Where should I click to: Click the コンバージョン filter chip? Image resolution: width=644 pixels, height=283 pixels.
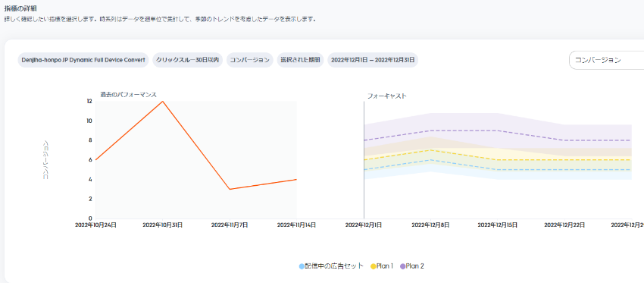point(250,60)
